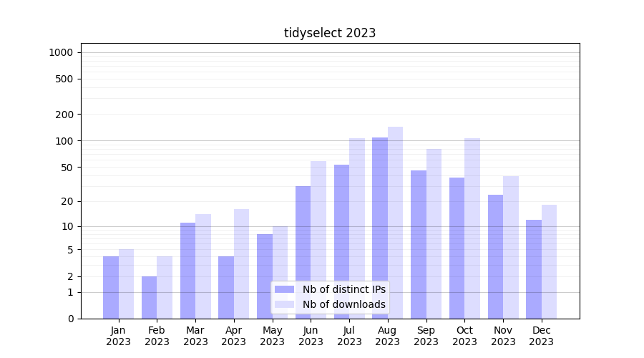Click the 'Nb of distinct IPs' legend swatch
This screenshot has height=358, width=644.
pos(284,289)
